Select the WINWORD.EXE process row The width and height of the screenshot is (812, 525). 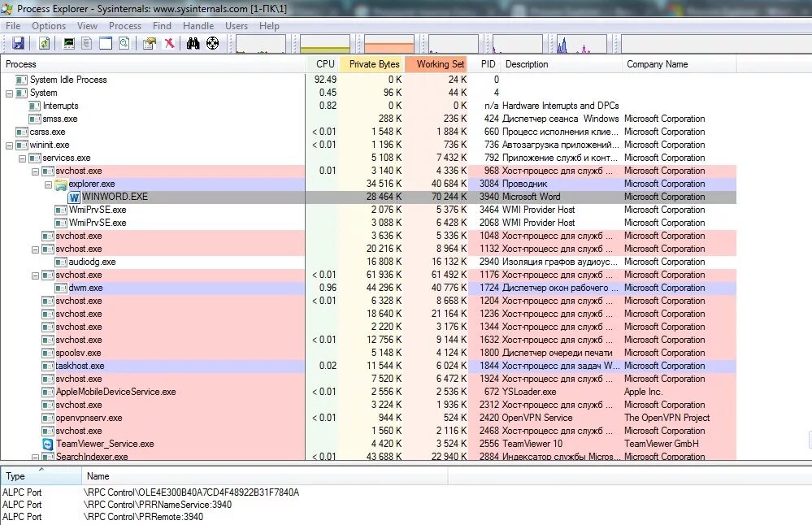tap(368, 197)
